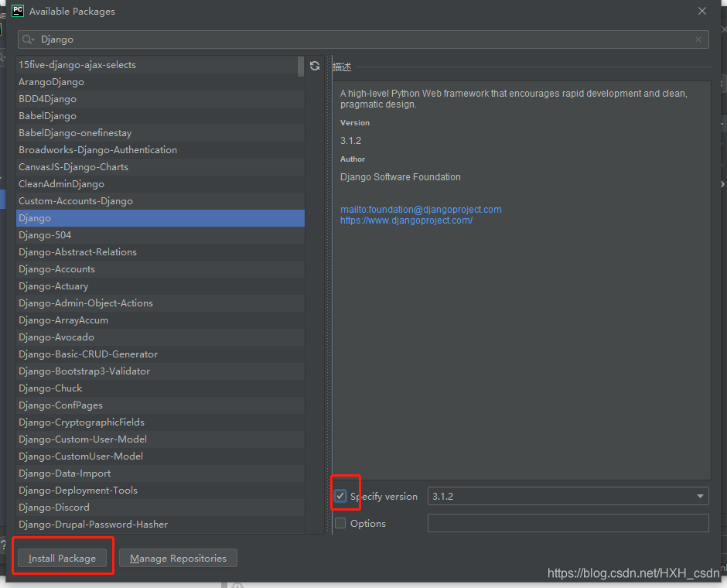Click the reload package list icon

315,66
